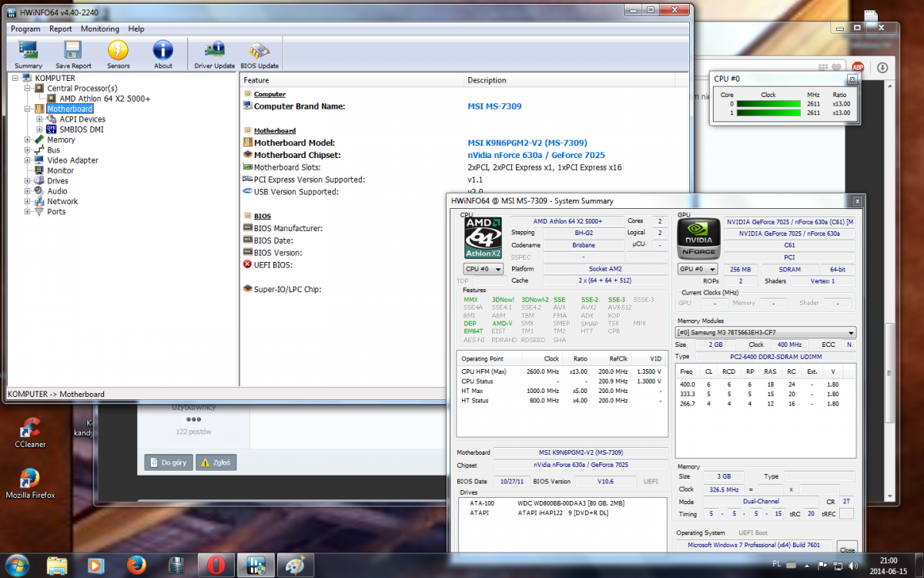Image resolution: width=924 pixels, height=578 pixels.
Task: Open the Program menu
Action: click(x=25, y=29)
